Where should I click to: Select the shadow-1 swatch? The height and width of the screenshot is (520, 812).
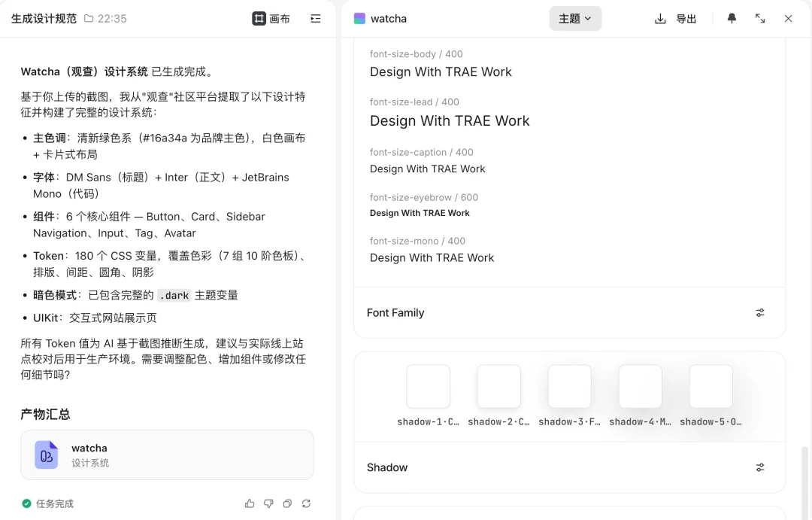point(429,386)
